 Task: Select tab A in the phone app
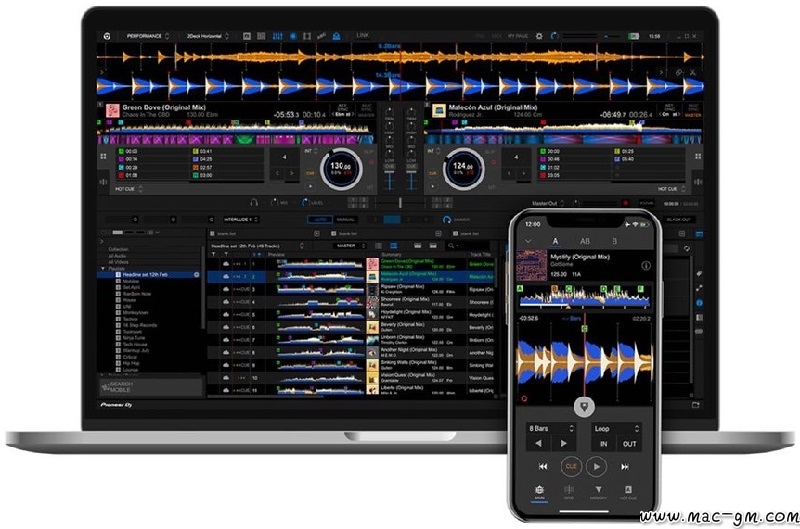click(556, 241)
